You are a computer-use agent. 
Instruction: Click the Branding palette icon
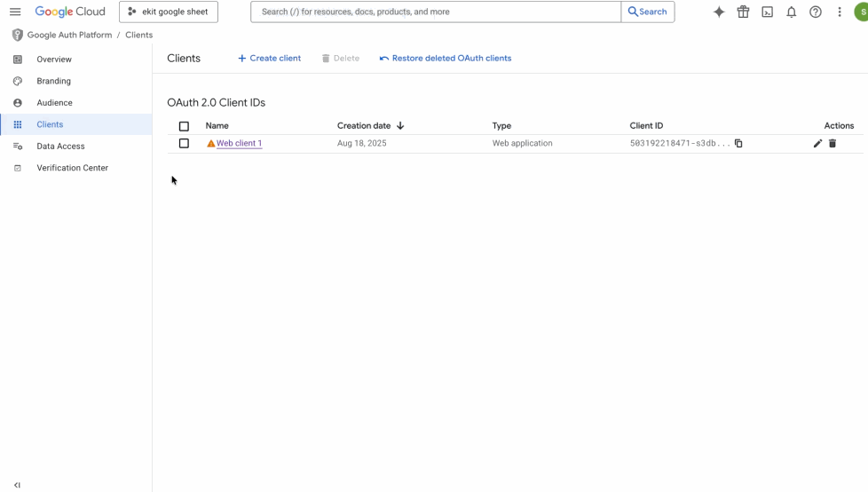pos(18,81)
